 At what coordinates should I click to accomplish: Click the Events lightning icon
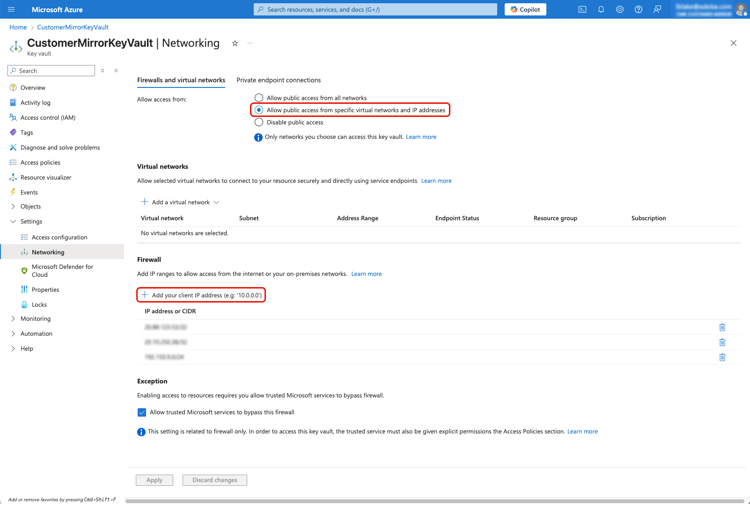tap(13, 192)
